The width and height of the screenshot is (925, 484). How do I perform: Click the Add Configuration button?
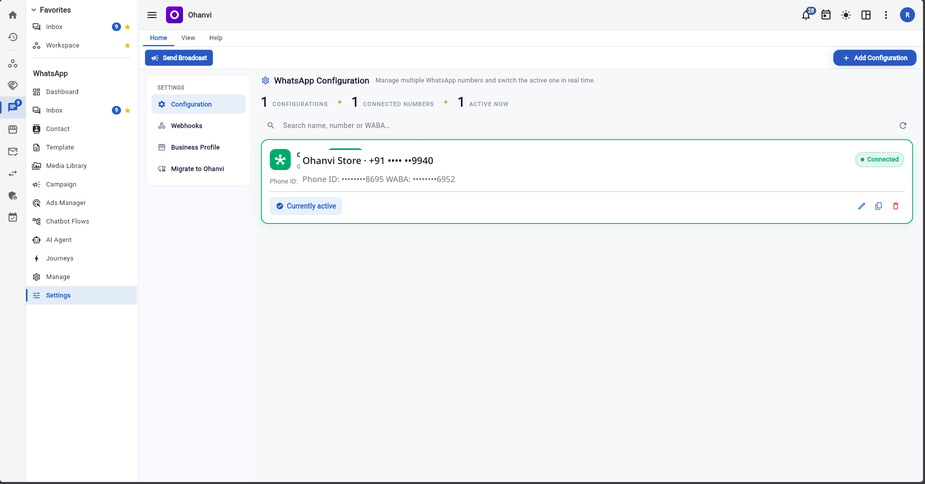[x=874, y=58]
